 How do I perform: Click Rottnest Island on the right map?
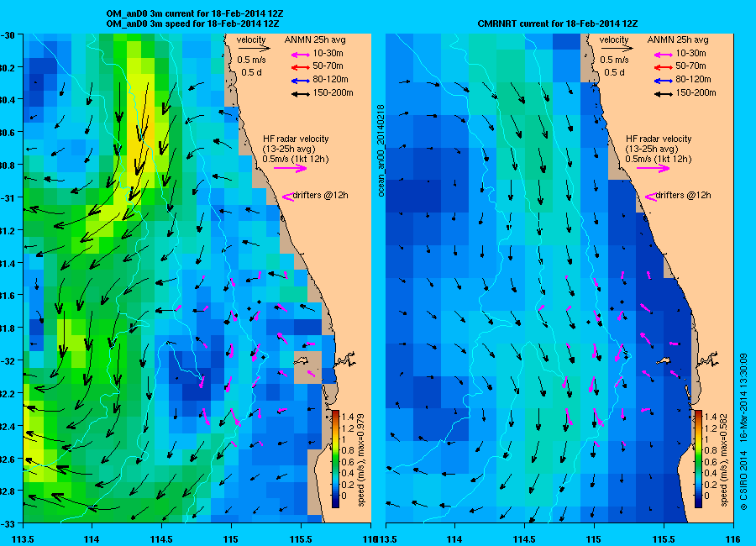click(x=664, y=360)
